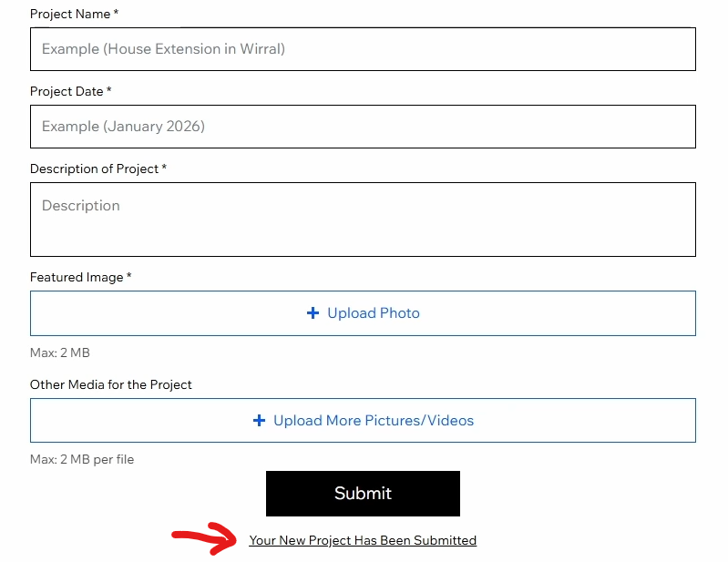Click the Max: 2 MB per file hint

[x=82, y=459]
